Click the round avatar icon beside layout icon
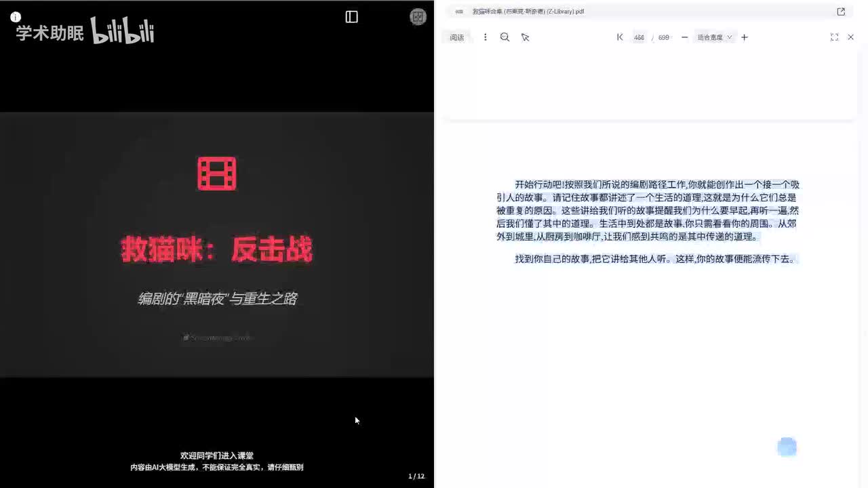 point(418,17)
